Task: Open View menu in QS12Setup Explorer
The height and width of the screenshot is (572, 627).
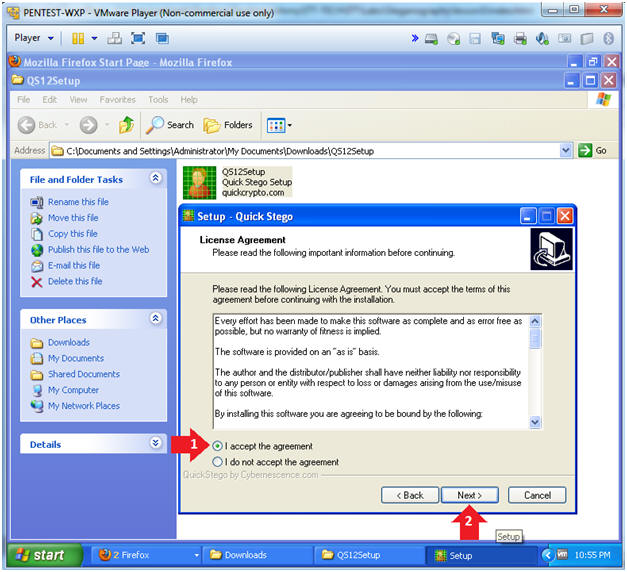Action: click(x=78, y=100)
